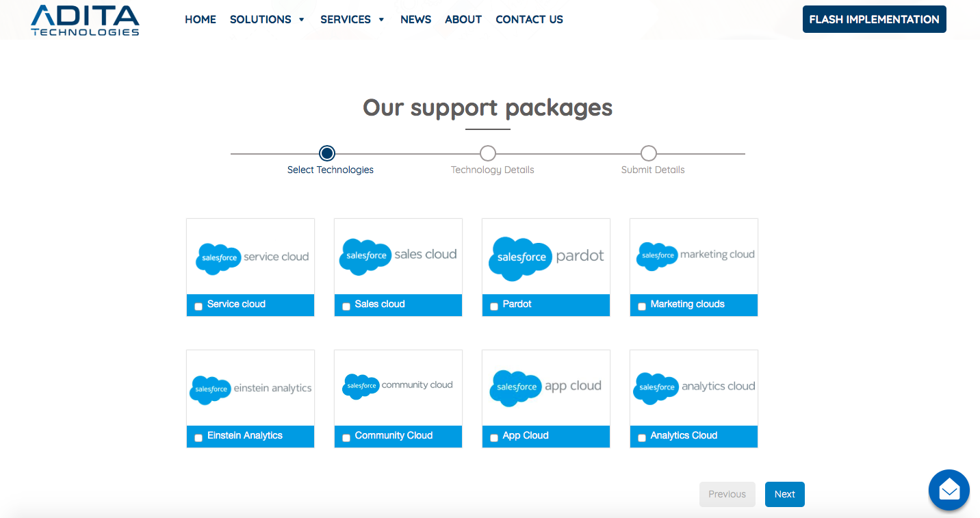Click the Community Cloud label text
The width and height of the screenshot is (980, 518).
click(x=394, y=435)
